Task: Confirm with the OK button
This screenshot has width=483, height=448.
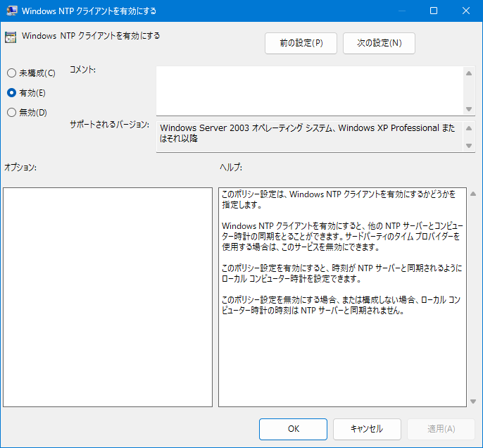Action: (x=293, y=429)
